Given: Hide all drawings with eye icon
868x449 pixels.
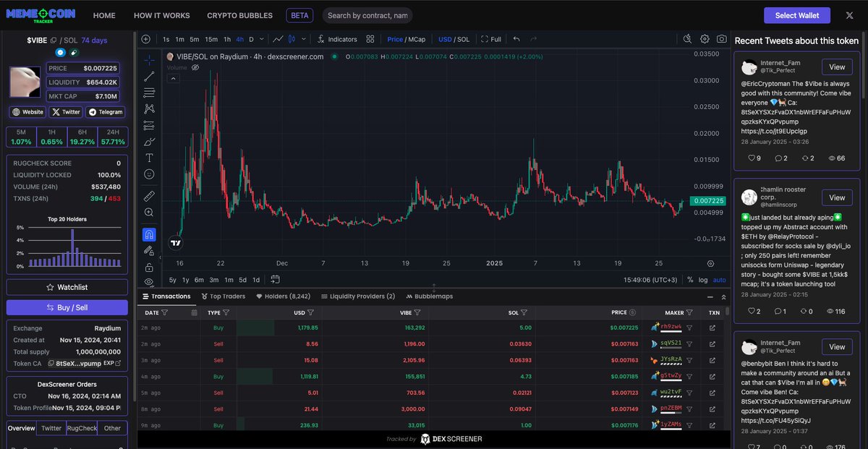Looking at the screenshot, I should (x=149, y=281).
